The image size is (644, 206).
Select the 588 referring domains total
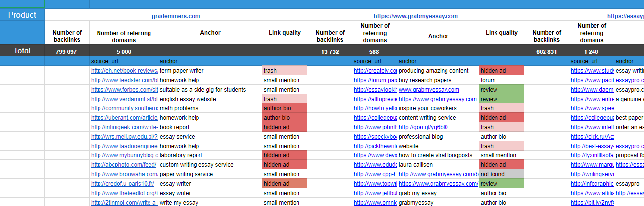point(375,51)
